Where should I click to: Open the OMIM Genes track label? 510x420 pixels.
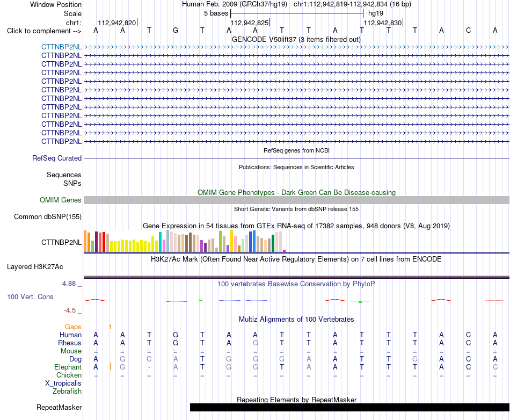[x=60, y=200]
